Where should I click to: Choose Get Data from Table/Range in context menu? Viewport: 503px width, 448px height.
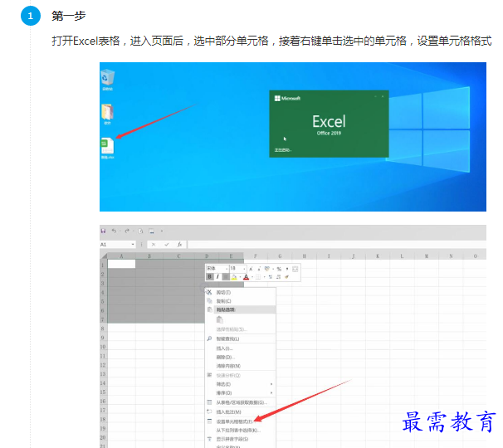click(241, 402)
